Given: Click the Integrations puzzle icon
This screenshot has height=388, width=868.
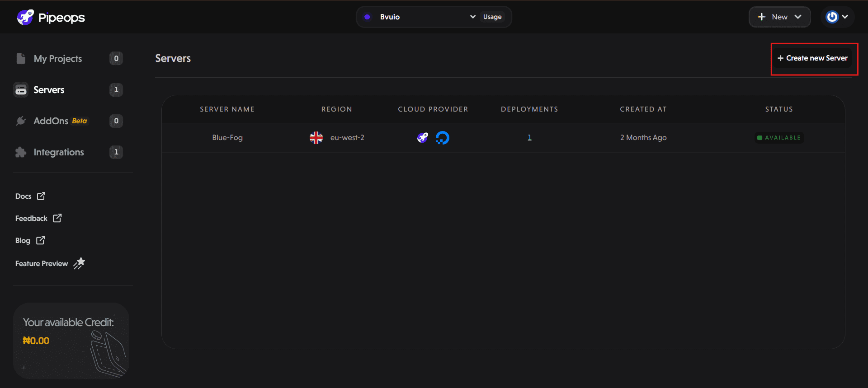Looking at the screenshot, I should [x=21, y=152].
